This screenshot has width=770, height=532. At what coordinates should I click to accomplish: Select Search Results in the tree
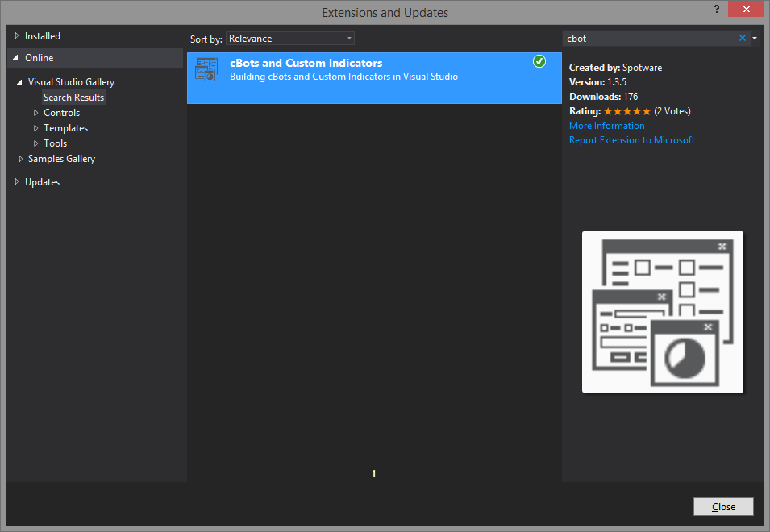click(x=73, y=98)
